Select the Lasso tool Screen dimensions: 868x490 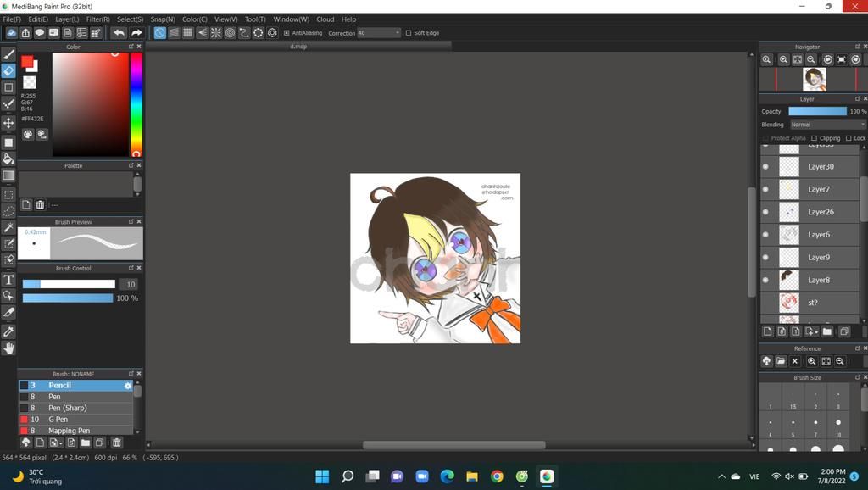[x=8, y=211]
